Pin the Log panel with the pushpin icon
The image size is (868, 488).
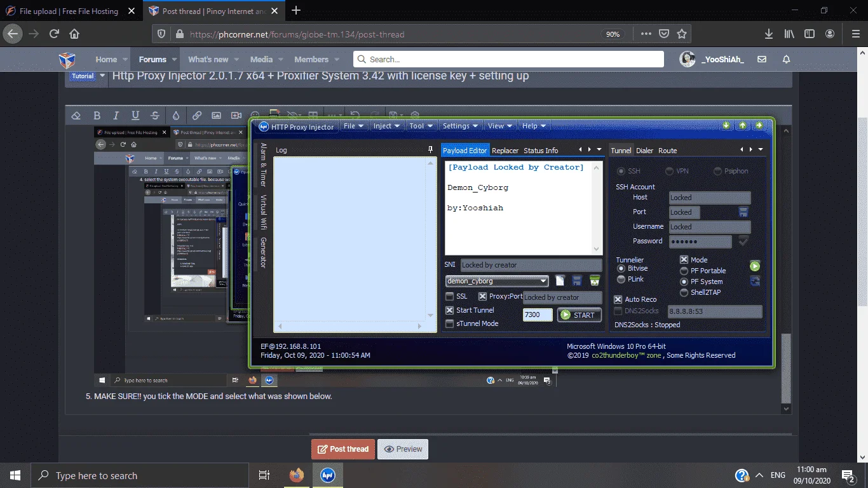pyautogui.click(x=430, y=150)
